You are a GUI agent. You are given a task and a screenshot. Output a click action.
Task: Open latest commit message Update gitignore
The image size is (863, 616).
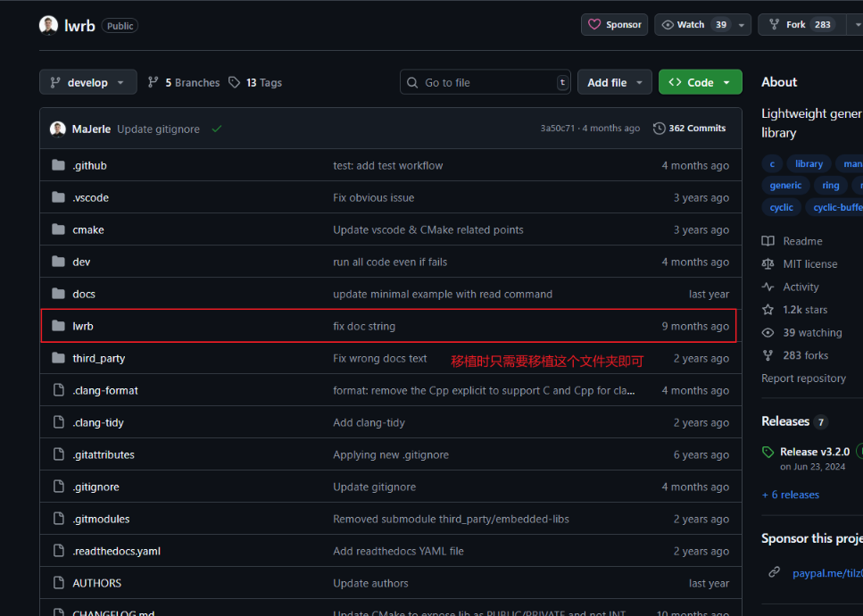pos(159,129)
